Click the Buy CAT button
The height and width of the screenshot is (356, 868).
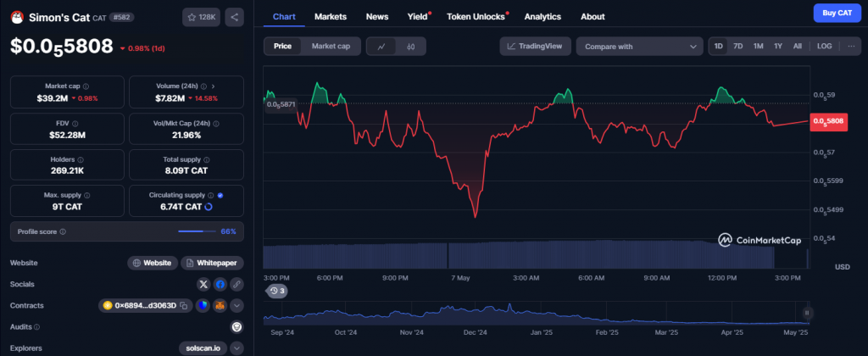point(837,13)
